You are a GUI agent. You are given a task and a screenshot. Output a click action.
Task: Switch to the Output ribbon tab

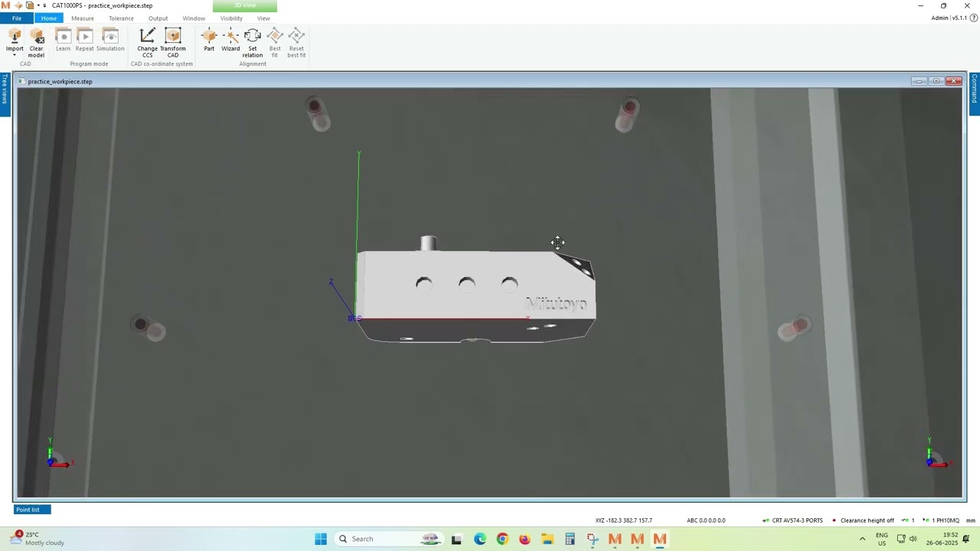coord(158,18)
